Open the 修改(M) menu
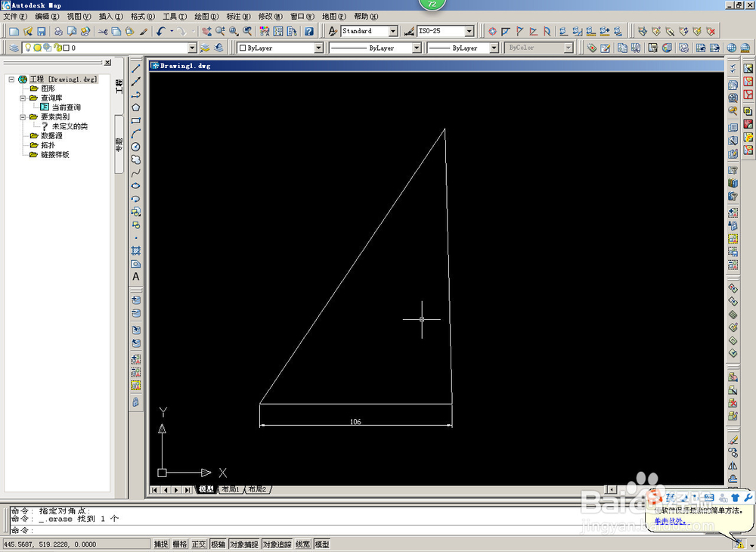The image size is (756, 552). click(x=271, y=17)
